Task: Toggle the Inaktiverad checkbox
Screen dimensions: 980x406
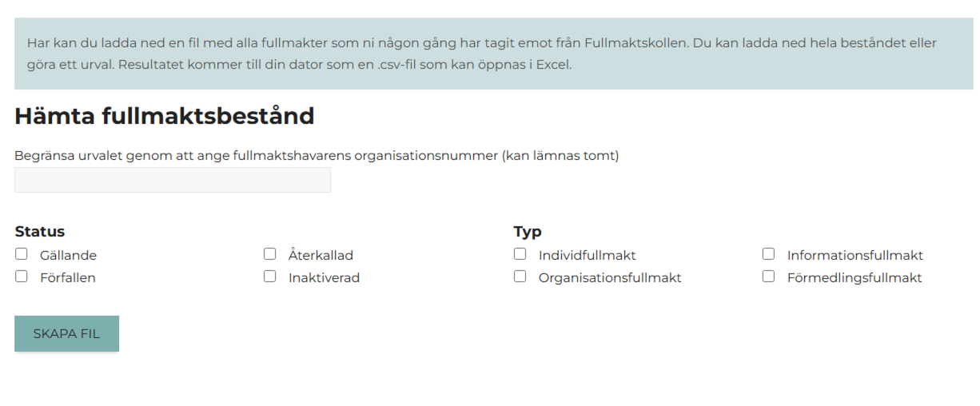Action: click(270, 277)
